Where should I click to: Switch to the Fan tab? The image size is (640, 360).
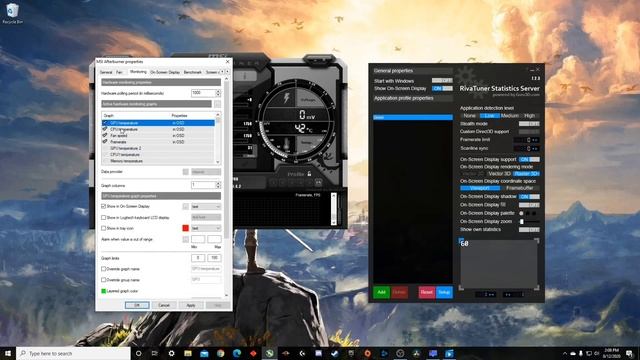pos(119,72)
